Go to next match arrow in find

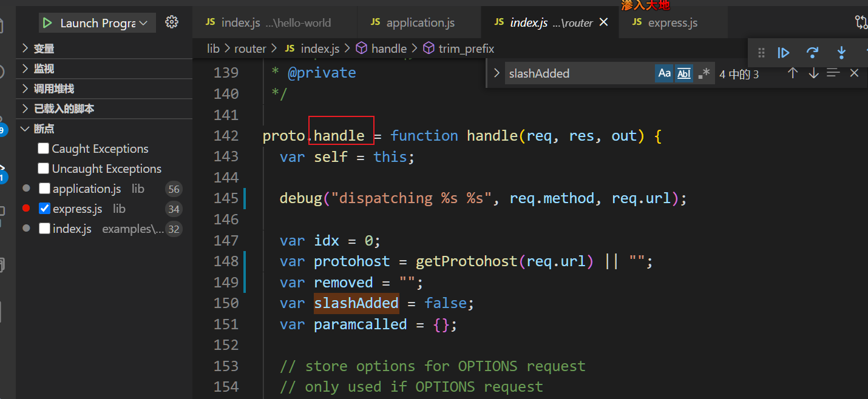pyautogui.click(x=813, y=73)
